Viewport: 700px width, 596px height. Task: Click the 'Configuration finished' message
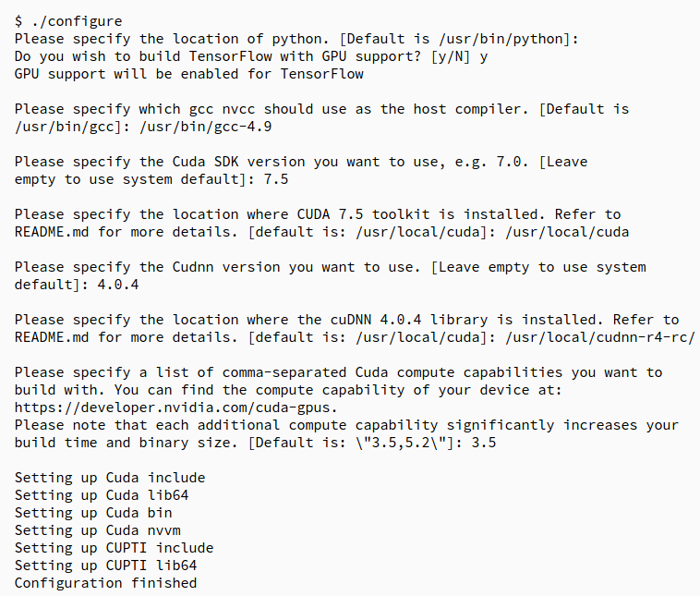click(x=105, y=583)
